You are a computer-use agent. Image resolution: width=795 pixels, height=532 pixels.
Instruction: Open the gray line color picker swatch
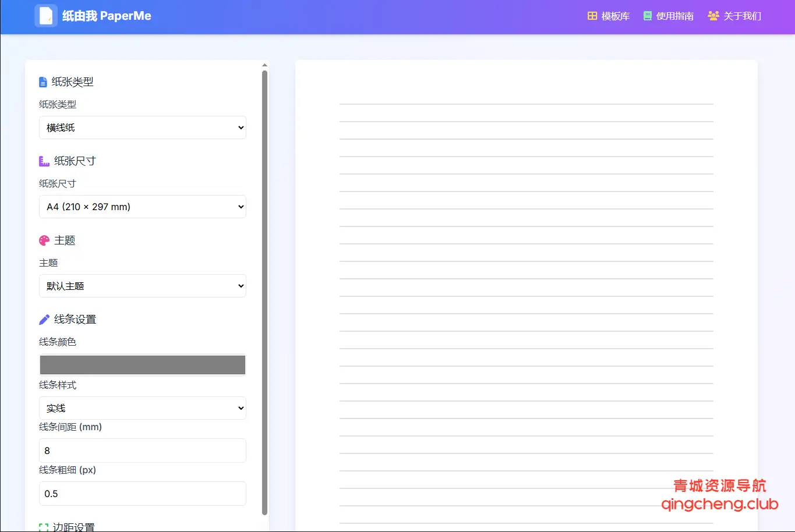[142, 365]
